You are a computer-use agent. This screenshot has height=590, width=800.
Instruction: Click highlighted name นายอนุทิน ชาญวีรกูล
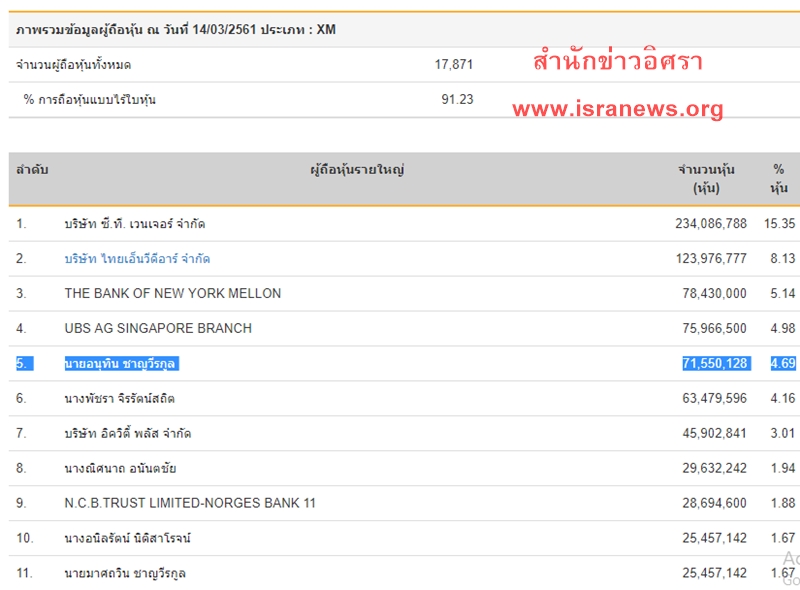[120, 364]
